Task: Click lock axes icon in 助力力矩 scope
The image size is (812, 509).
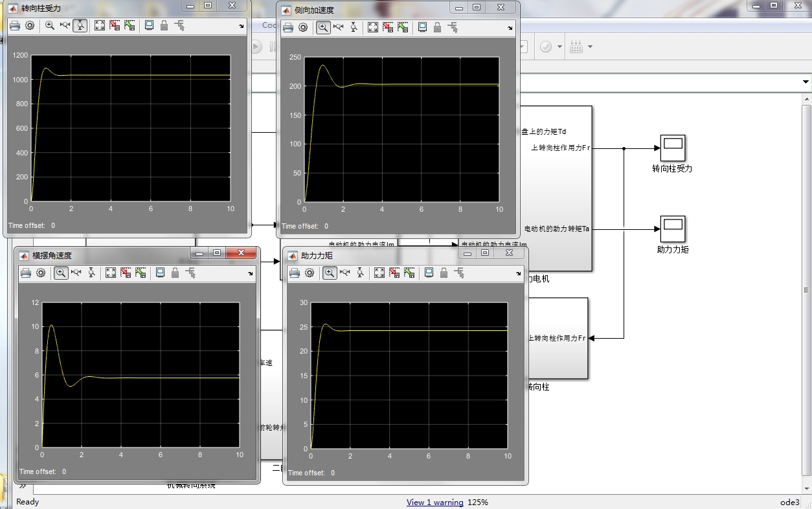Action: (444, 273)
